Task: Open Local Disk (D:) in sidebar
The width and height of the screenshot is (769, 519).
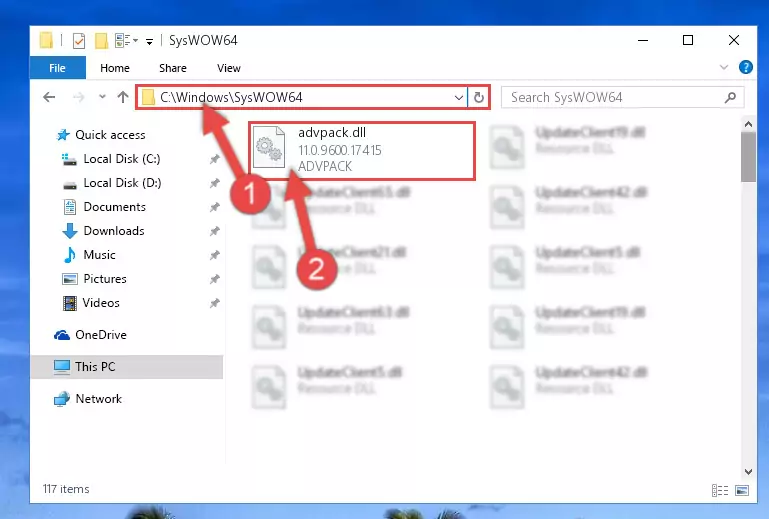Action: coord(122,182)
